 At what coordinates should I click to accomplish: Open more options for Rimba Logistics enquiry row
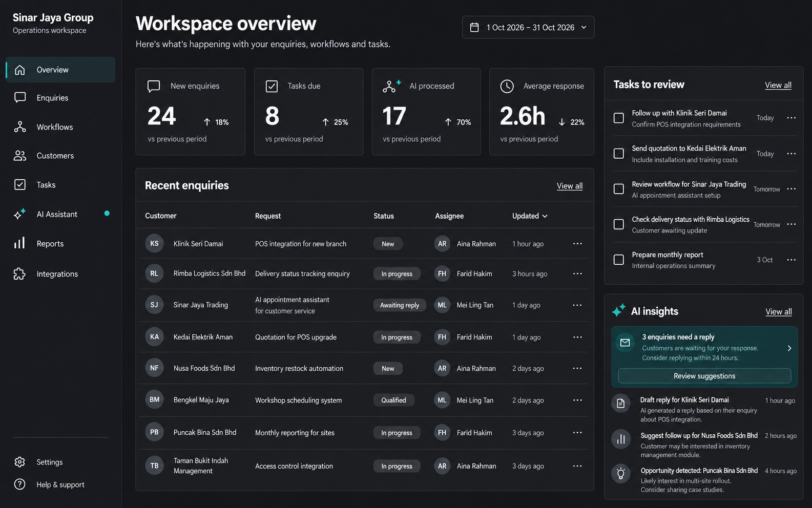(577, 273)
